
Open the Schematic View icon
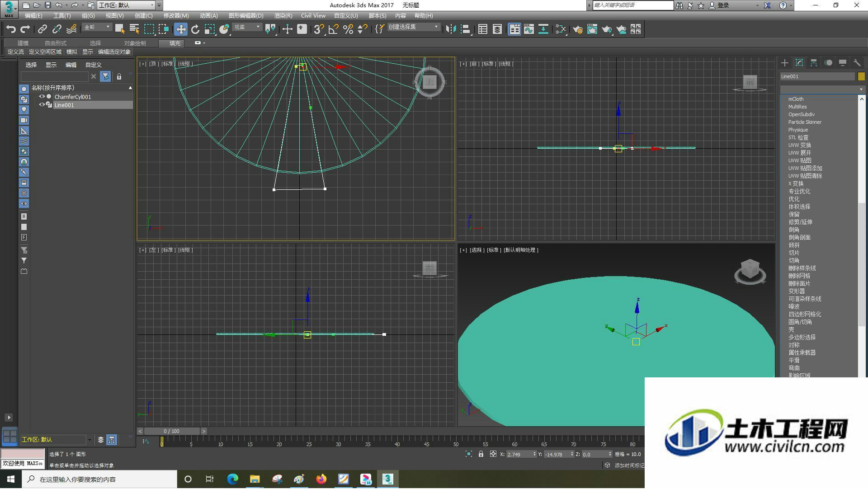(543, 29)
